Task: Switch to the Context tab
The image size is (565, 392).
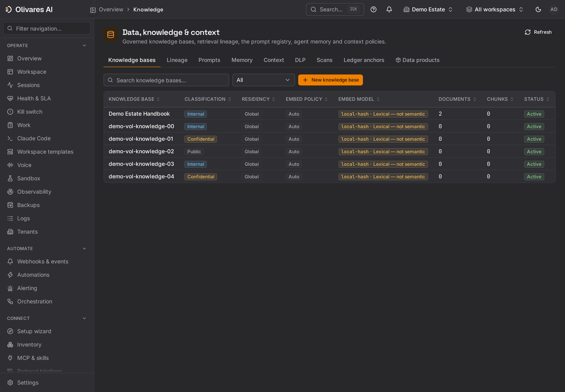Action: click(274, 60)
